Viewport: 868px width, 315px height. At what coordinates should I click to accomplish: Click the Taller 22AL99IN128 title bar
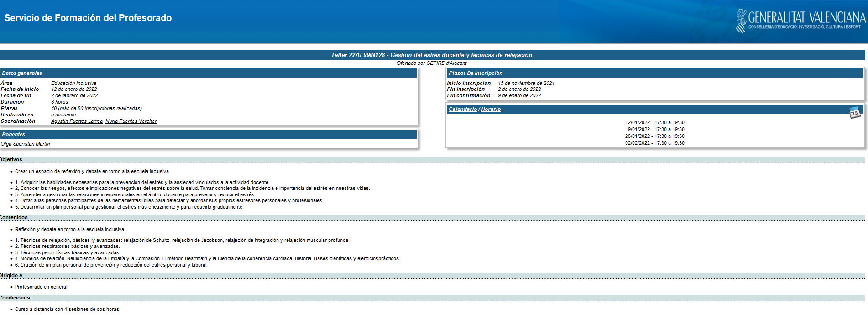[x=431, y=55]
